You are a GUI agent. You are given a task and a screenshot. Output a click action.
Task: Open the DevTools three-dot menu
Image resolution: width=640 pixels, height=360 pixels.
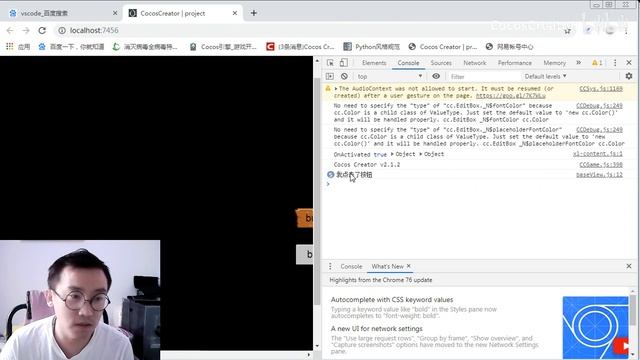pyautogui.click(x=615, y=62)
